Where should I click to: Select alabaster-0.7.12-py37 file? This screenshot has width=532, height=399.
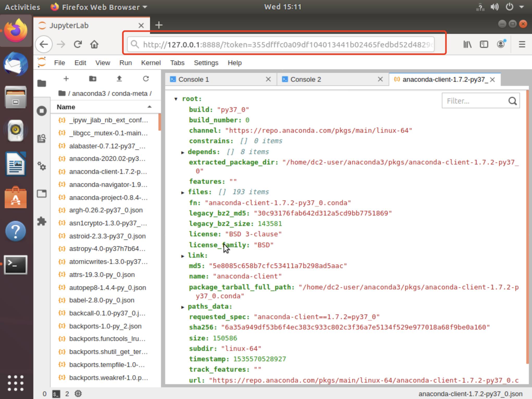coord(105,146)
